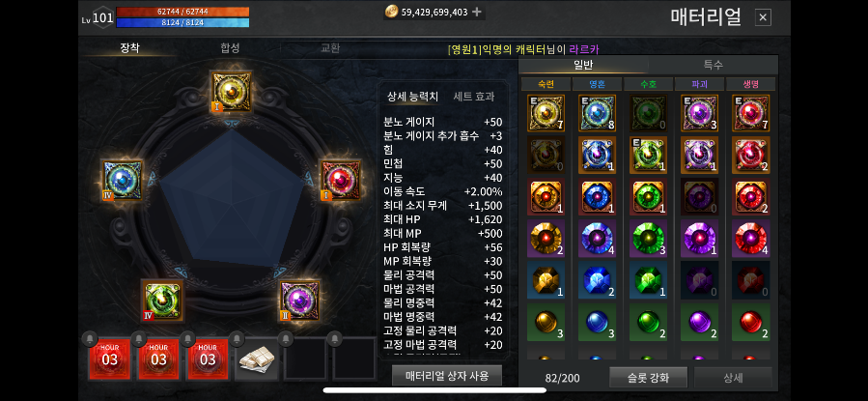Click the blue MP bar showing 8124
The width and height of the screenshot is (868, 401).
pyautogui.click(x=182, y=23)
